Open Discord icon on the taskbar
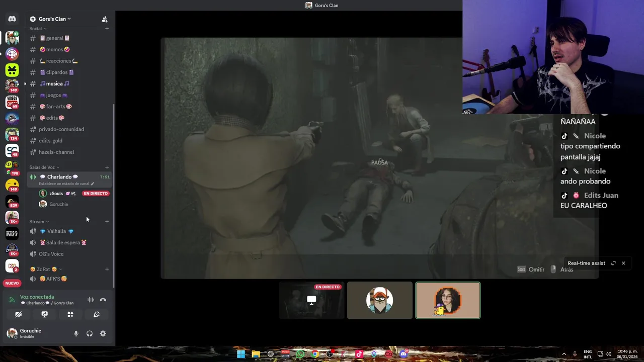The width and height of the screenshot is (644, 362). 403,354
